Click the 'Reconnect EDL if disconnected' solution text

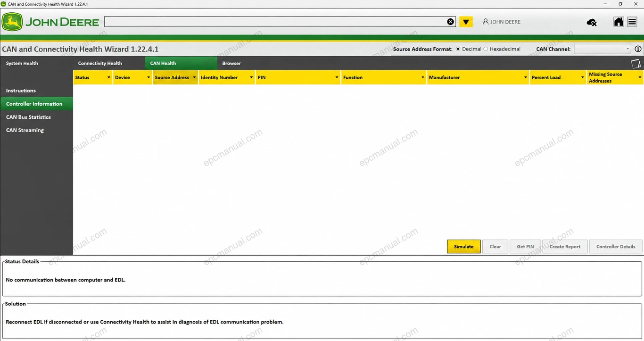(x=145, y=322)
